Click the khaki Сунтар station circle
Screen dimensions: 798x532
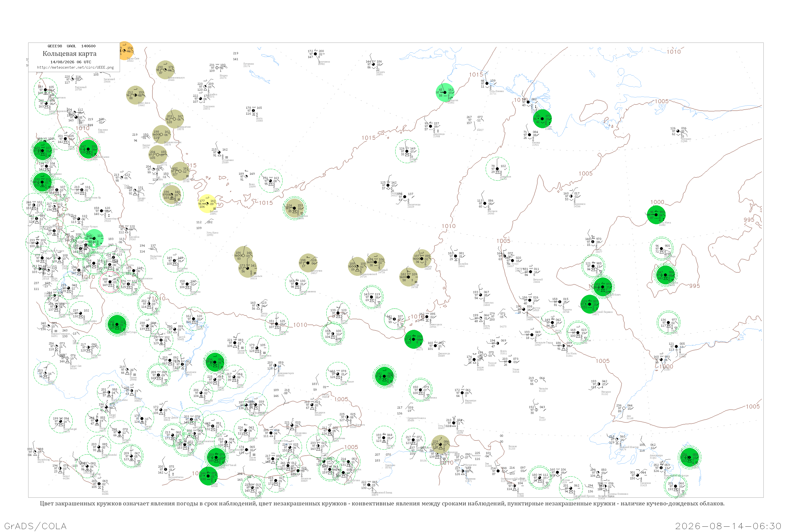409,277
